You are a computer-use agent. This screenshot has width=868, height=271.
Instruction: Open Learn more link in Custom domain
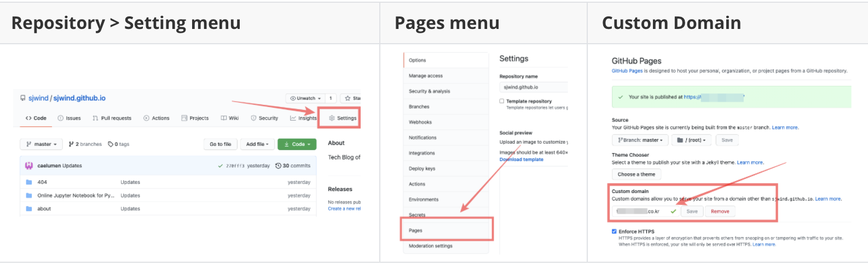828,199
